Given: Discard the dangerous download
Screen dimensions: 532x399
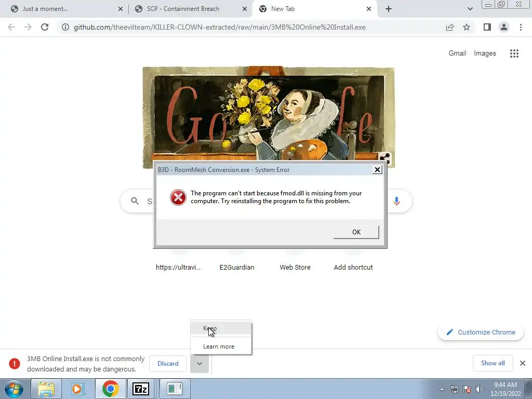Looking at the screenshot, I should (168, 363).
